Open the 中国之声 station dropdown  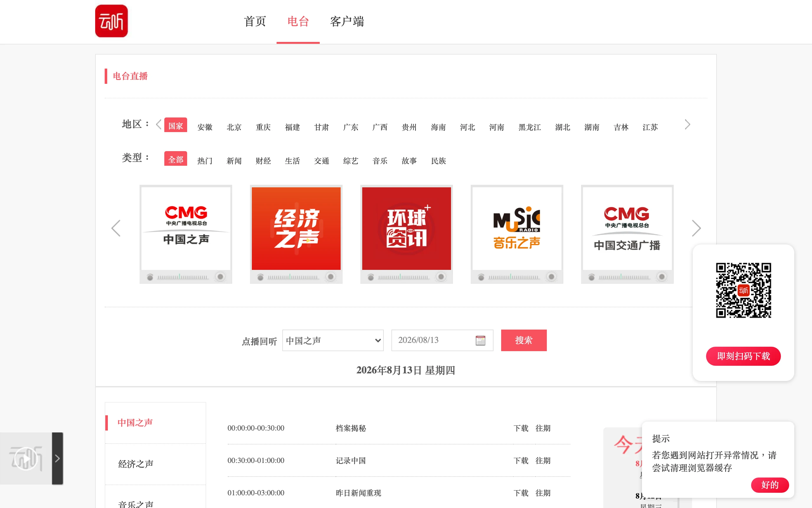(x=333, y=340)
